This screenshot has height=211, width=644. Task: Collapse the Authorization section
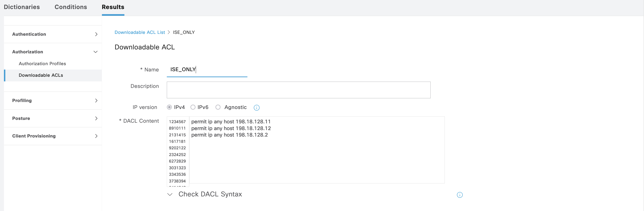[x=95, y=52]
